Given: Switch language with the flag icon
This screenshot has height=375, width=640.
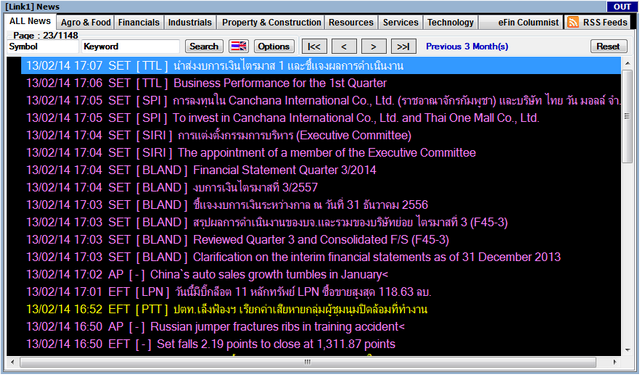Looking at the screenshot, I should [x=239, y=46].
